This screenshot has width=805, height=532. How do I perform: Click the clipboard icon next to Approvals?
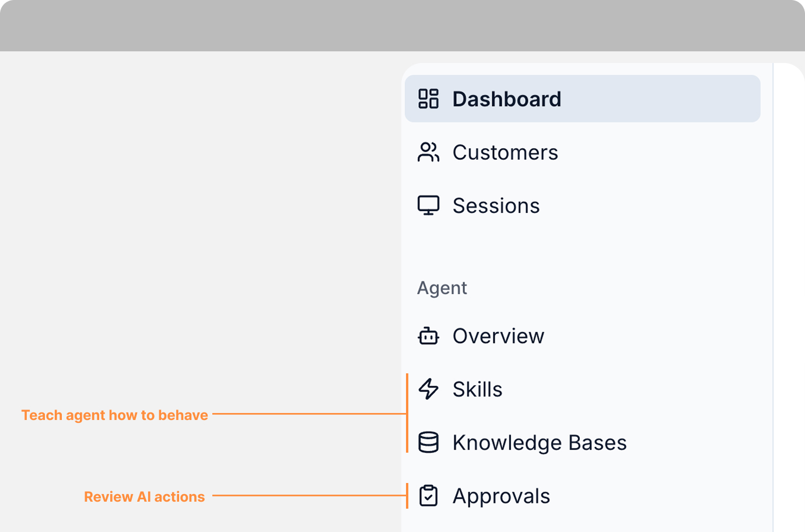tap(429, 495)
